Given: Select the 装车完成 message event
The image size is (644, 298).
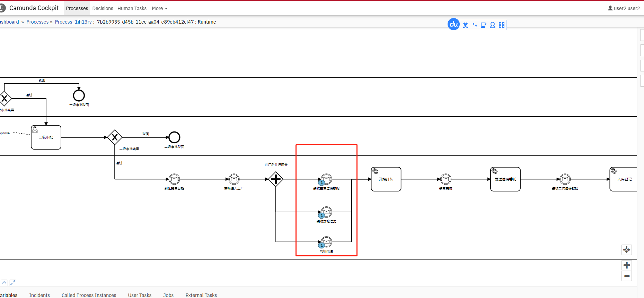Looking at the screenshot, I should point(446,179).
